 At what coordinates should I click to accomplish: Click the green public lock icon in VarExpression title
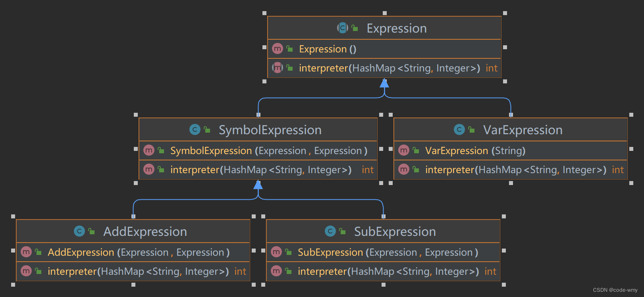click(x=471, y=129)
